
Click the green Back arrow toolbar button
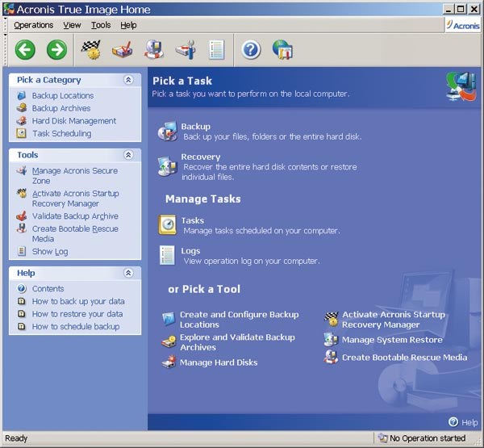(x=25, y=50)
